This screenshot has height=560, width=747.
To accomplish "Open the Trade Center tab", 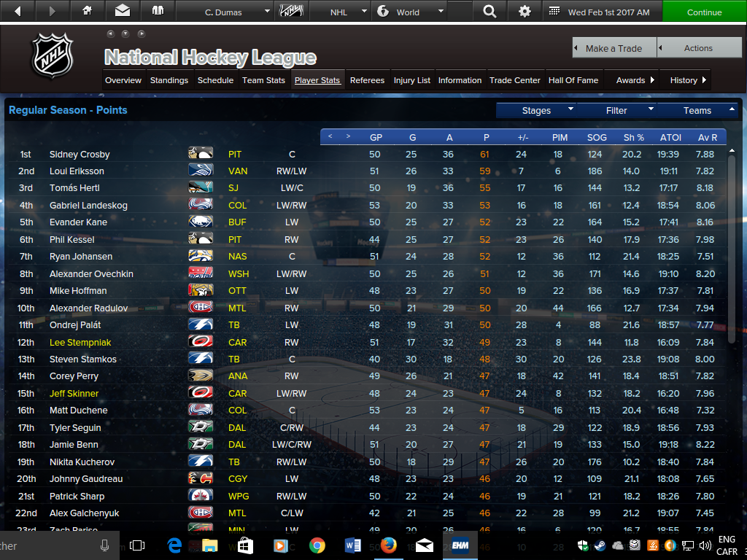I will point(515,80).
